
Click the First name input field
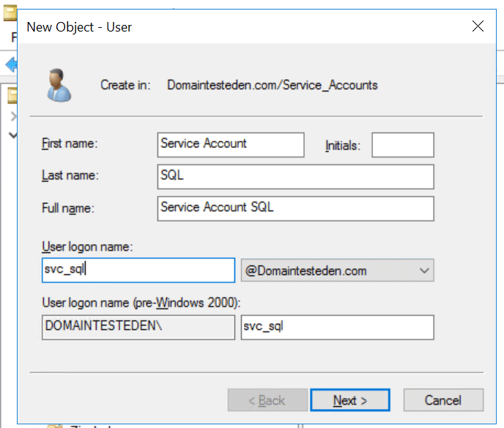click(x=231, y=144)
